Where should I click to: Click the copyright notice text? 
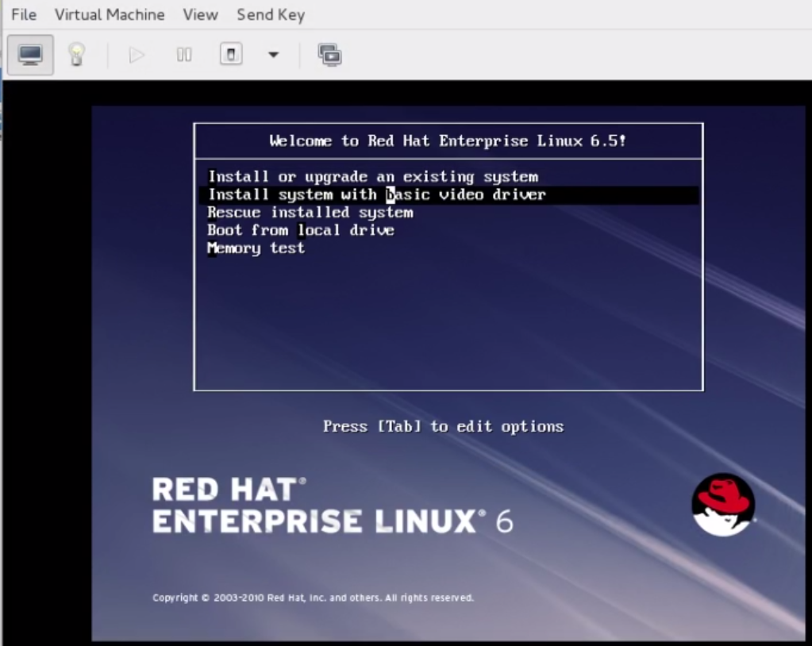[x=313, y=598]
